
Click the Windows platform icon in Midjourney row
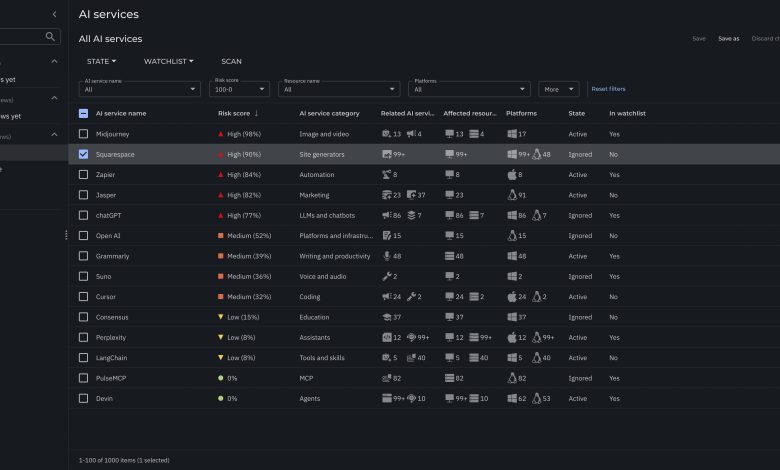[x=512, y=134]
